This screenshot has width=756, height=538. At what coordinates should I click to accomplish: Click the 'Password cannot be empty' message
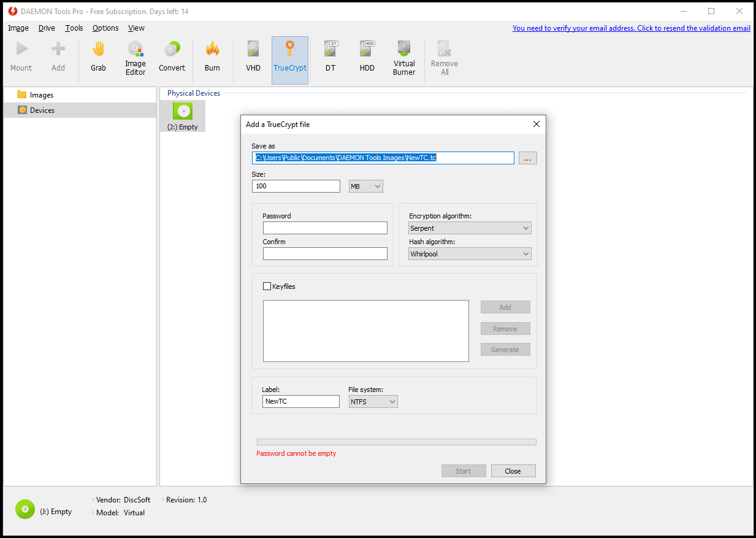296,454
